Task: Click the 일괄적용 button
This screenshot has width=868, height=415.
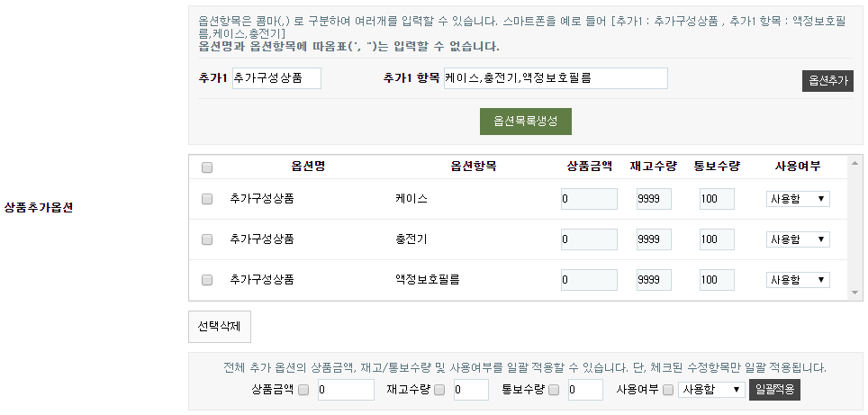Action: 774,390
